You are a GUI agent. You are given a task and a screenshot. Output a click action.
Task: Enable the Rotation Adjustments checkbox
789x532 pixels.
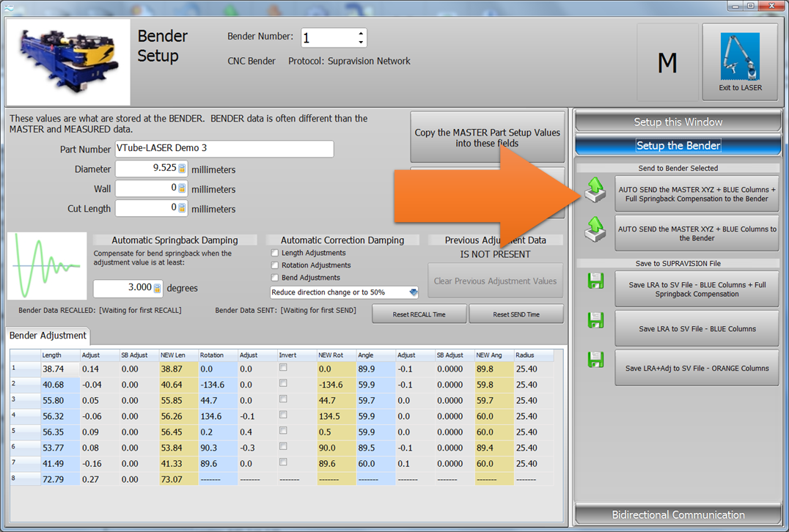tap(275, 265)
